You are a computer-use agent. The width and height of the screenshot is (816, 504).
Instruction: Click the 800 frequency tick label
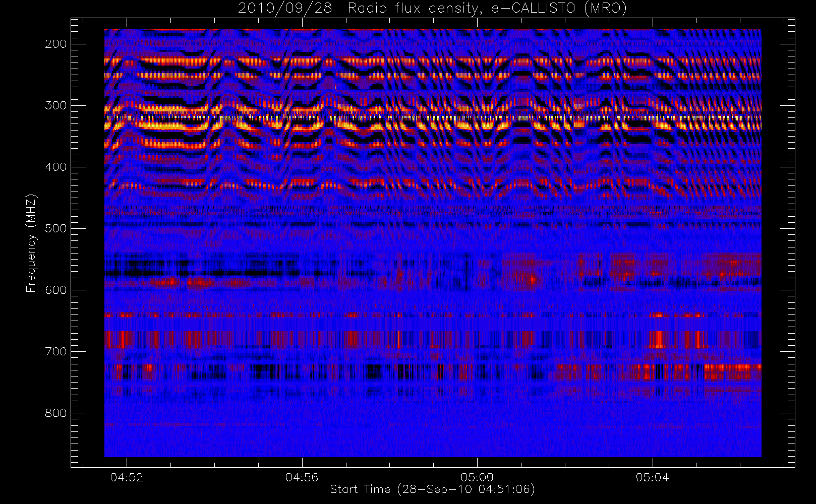point(56,413)
